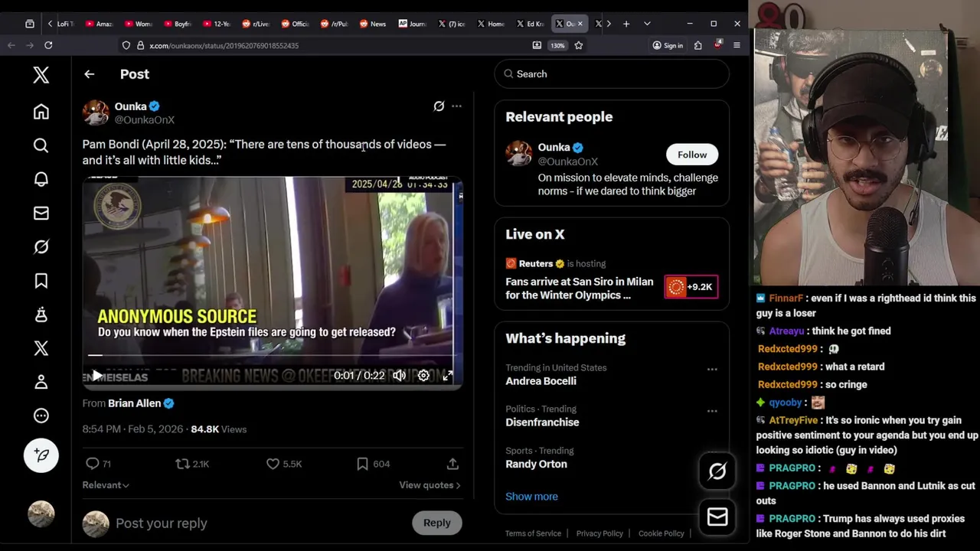Bookmark the post showing 604
The width and height of the screenshot is (980, 551).
pos(374,464)
